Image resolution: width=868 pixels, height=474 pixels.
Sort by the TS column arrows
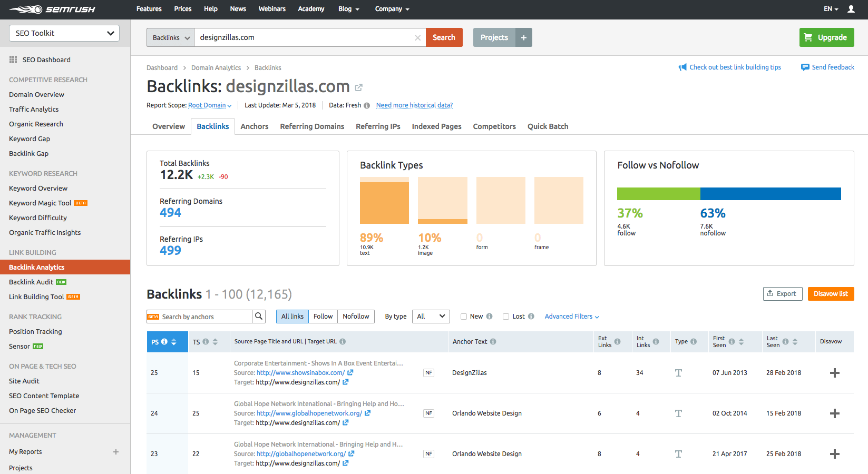[215, 342]
